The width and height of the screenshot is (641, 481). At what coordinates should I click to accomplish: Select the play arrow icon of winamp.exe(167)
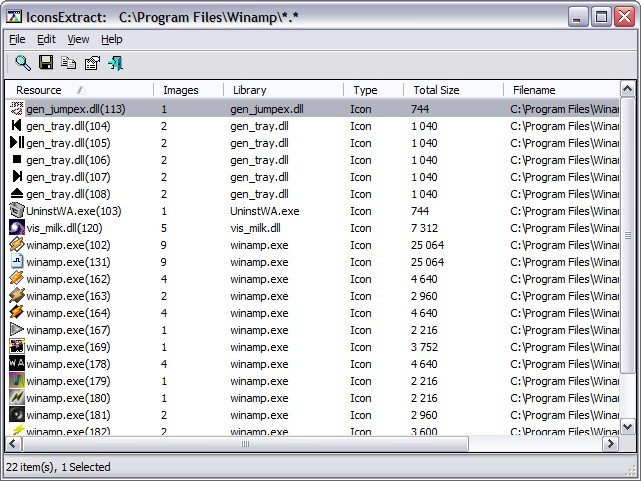point(17,329)
